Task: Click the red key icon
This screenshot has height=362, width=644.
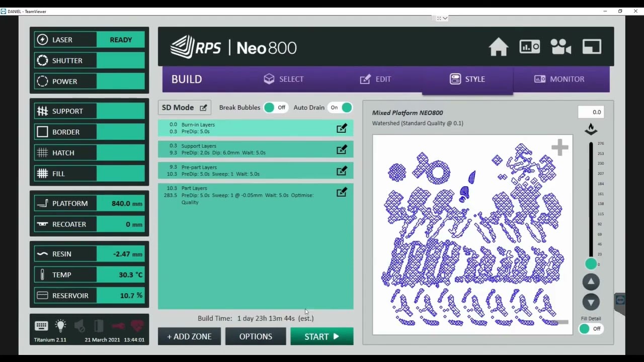Action: point(118,326)
